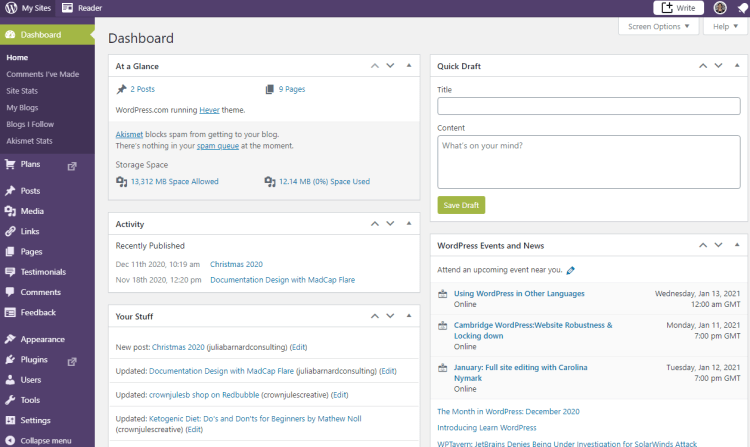Click the Plans cart icon
This screenshot has height=447, width=750.
click(10, 164)
